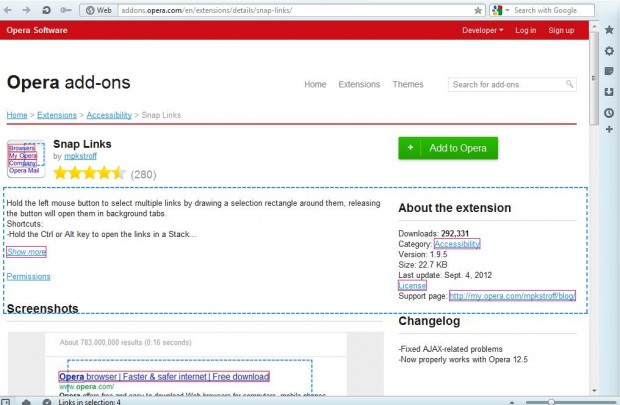Image resolution: width=620 pixels, height=405 pixels.
Task: Open the Downloads panel icon in sidebar
Action: 609,92
